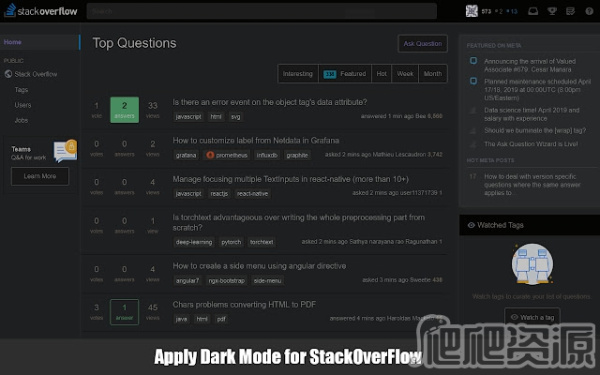Click the grafana tag
The image size is (600, 375).
[186, 155]
